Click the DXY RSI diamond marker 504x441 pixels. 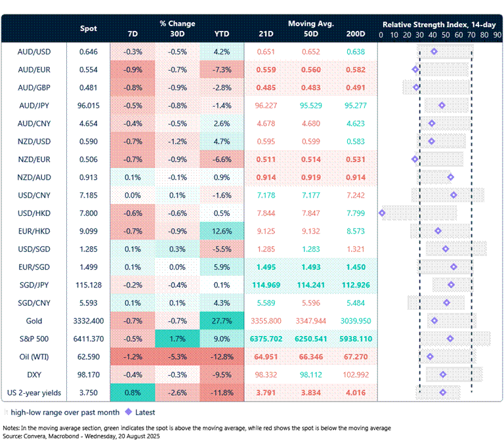[x=443, y=374]
